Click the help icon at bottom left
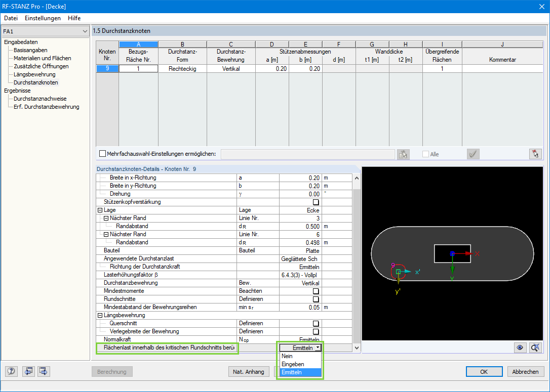The image size is (550, 392). pos(11,372)
